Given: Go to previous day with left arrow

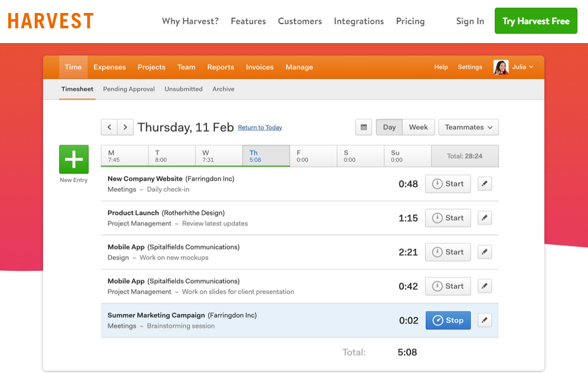Looking at the screenshot, I should 109,127.
